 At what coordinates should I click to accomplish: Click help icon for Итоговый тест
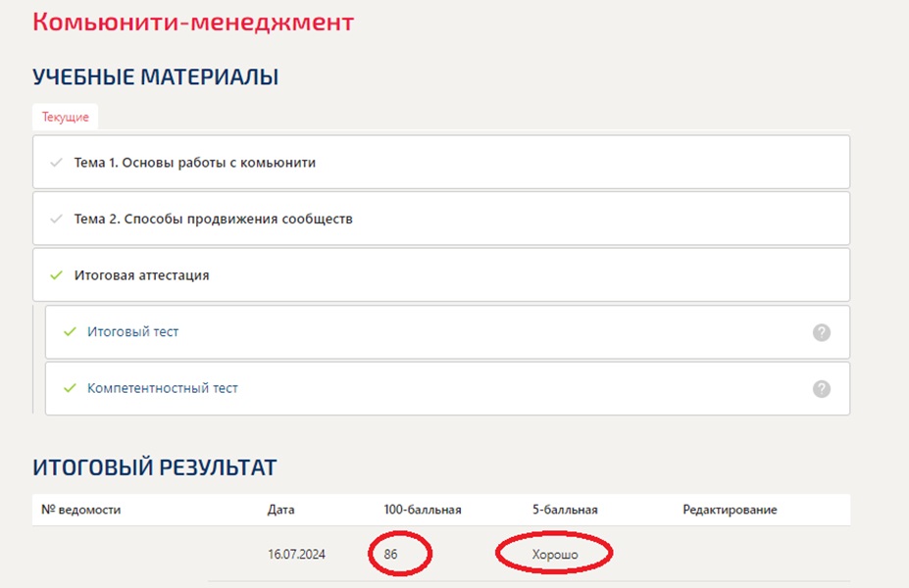click(822, 332)
